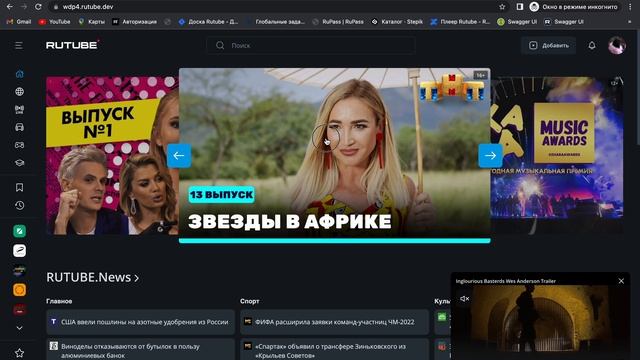The image size is (640, 360).
Task: Open Глобальные зада... bookmark
Action: 276,22
